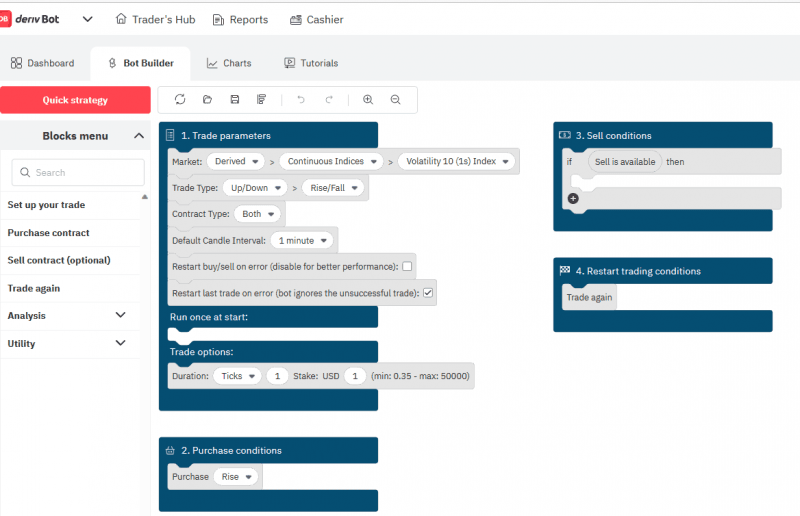Viewport: 800px width, 516px height.
Task: Uncheck Restart last trade on error checkbox
Action: coord(428,293)
